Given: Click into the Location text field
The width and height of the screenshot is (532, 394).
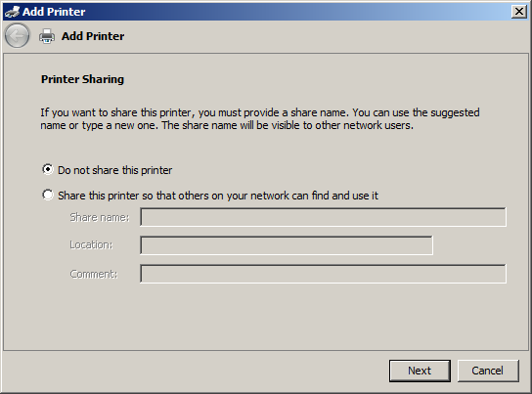Looking at the screenshot, I should pyautogui.click(x=287, y=245).
